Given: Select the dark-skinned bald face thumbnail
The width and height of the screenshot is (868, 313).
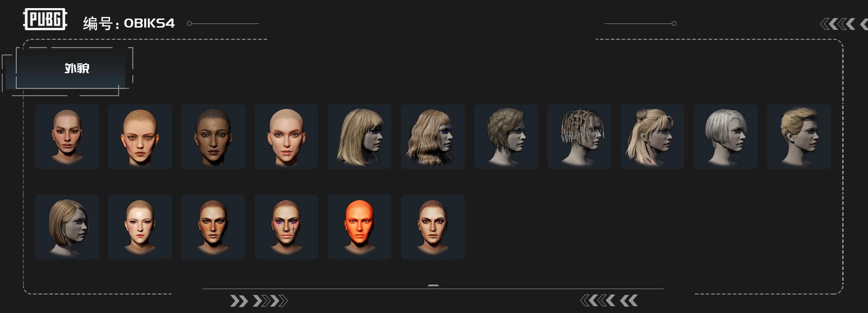Looking at the screenshot, I should [213, 136].
